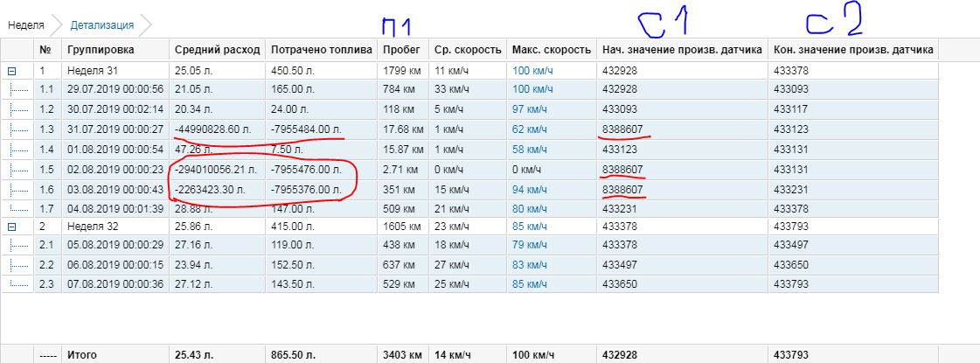Sort by Нач. значение произв. датчика header
Image resolution: width=980 pixels, height=363 pixels.
click(x=682, y=51)
